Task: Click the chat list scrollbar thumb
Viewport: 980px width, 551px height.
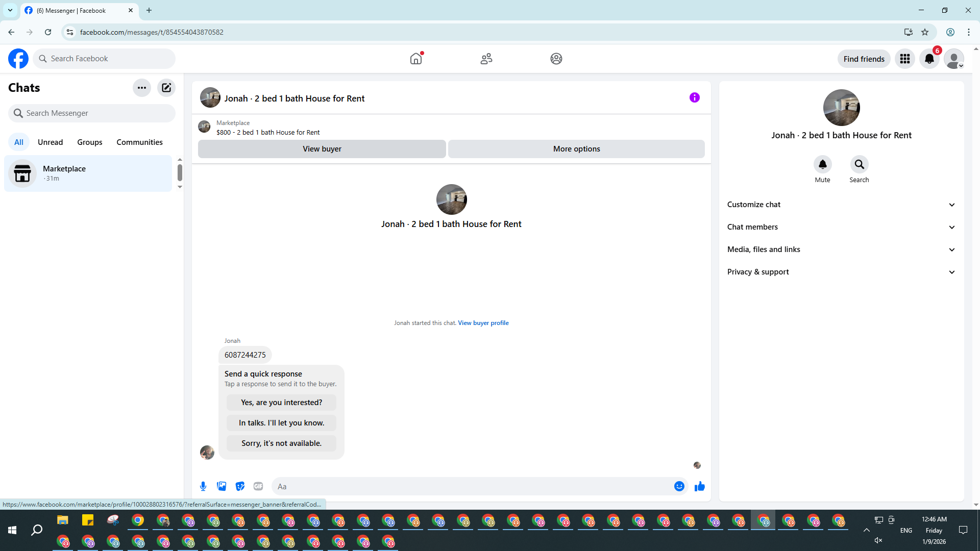Action: click(180, 173)
